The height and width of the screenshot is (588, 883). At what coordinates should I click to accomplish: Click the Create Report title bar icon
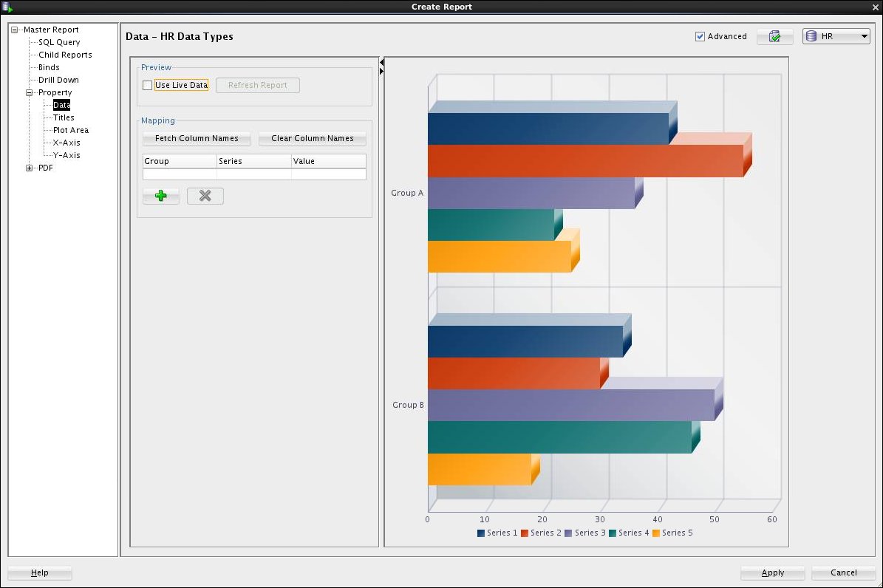7,7
